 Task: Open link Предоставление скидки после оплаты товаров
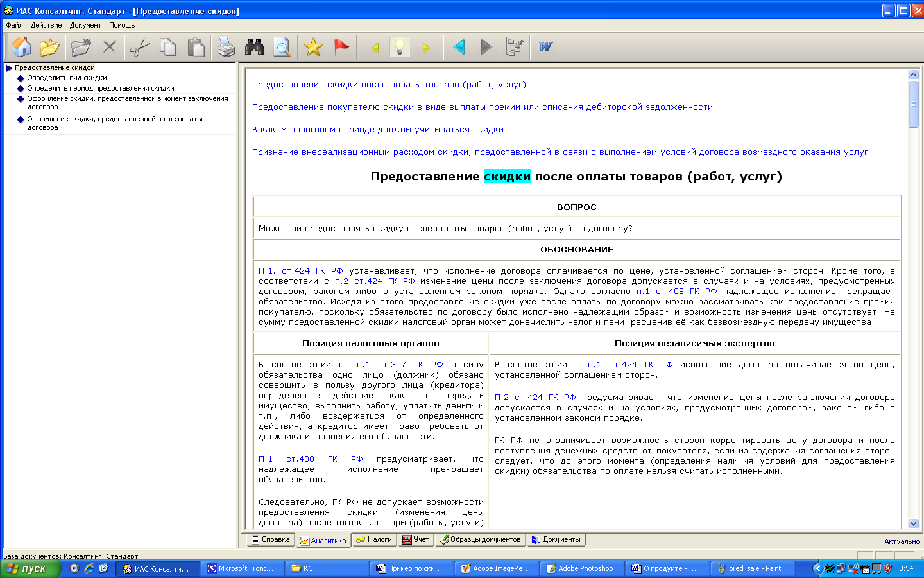(x=389, y=84)
